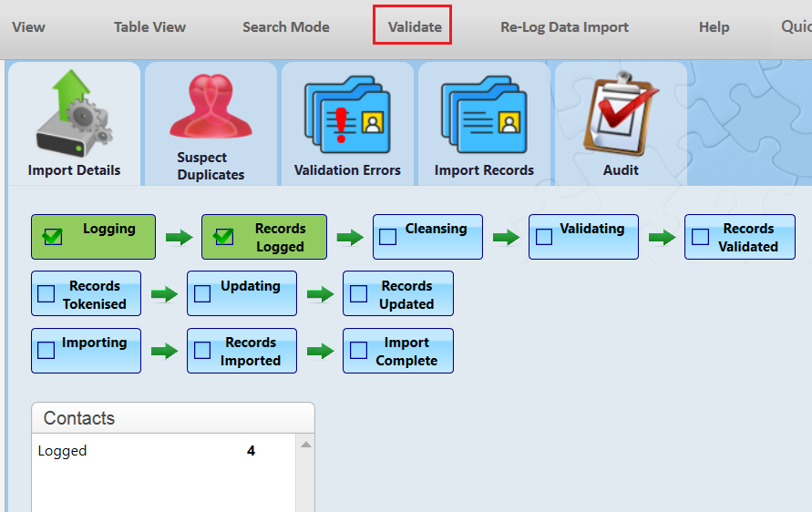Click the View menu item
Screen dimensions: 812x512
click(28, 27)
